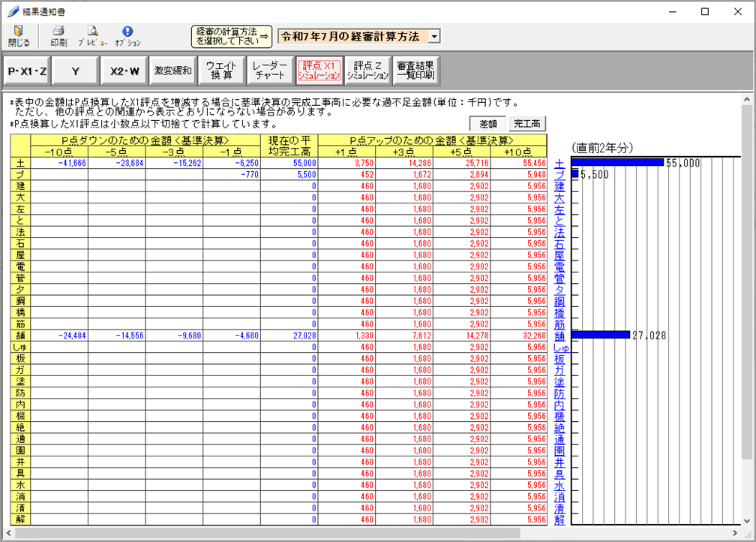Screen dimensions: 756x542
Task: Click the 建 link beside the chart
Action: 559,186
